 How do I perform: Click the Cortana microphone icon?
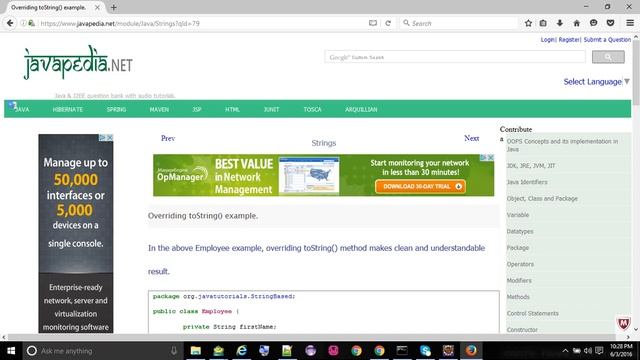pyautogui.click(x=174, y=351)
